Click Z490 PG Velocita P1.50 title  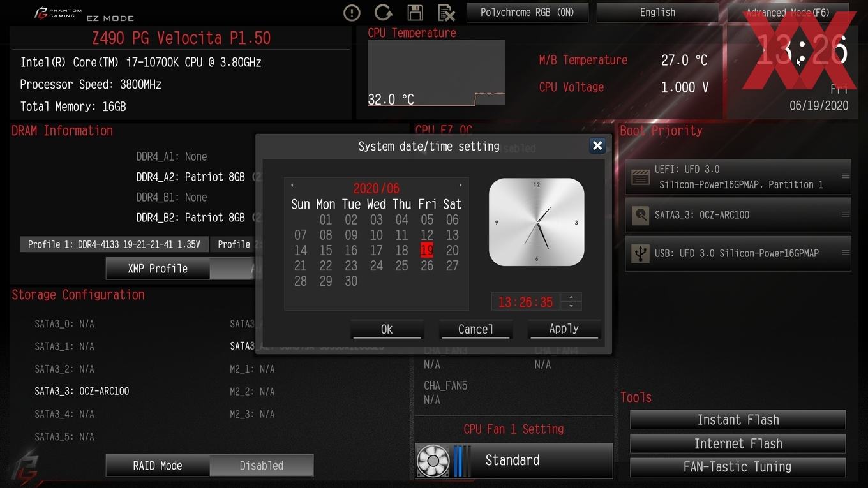pos(181,38)
